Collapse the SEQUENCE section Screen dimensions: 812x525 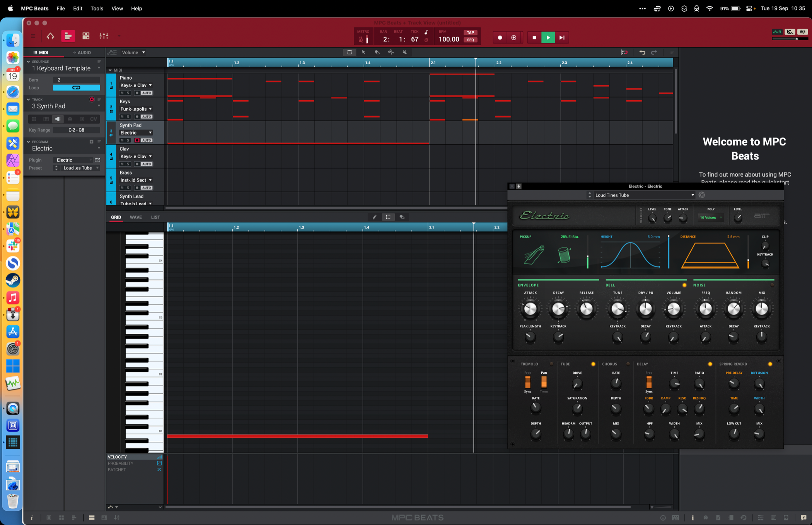[28, 62]
